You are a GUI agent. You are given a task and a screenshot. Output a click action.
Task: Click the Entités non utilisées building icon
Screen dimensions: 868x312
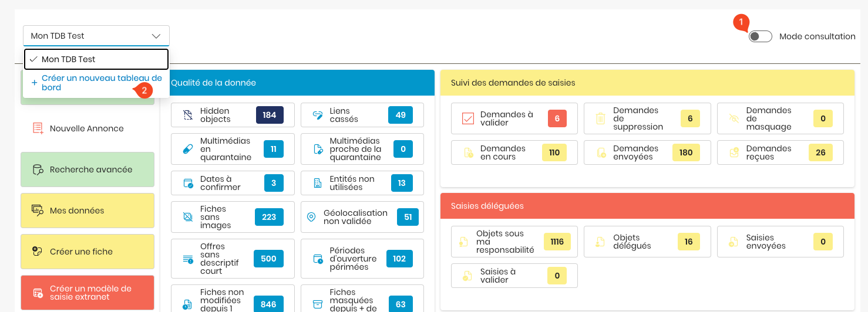(318, 183)
